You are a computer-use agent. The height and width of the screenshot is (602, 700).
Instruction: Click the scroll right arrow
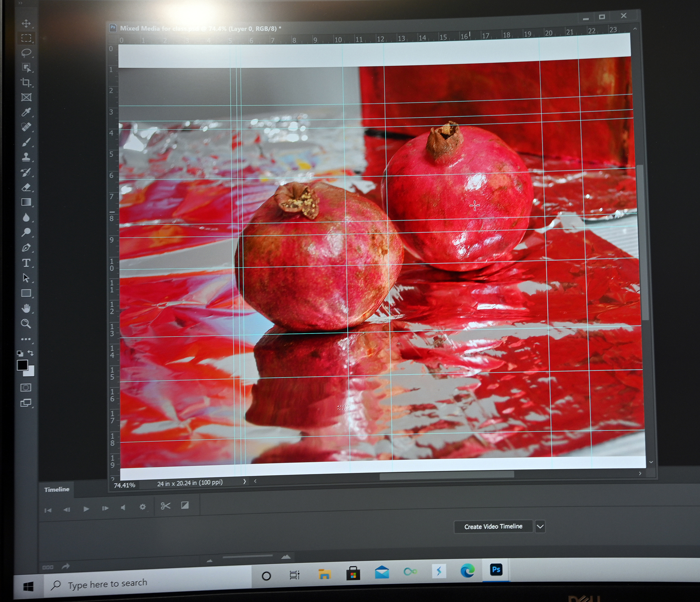click(x=640, y=473)
